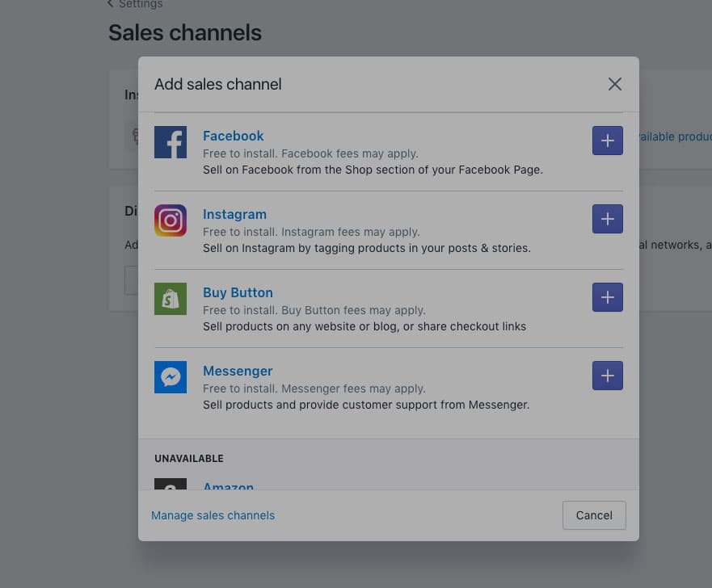Click 'Free to install. Buy Button fees may apply.' text
The height and width of the screenshot is (588, 712).
point(314,310)
